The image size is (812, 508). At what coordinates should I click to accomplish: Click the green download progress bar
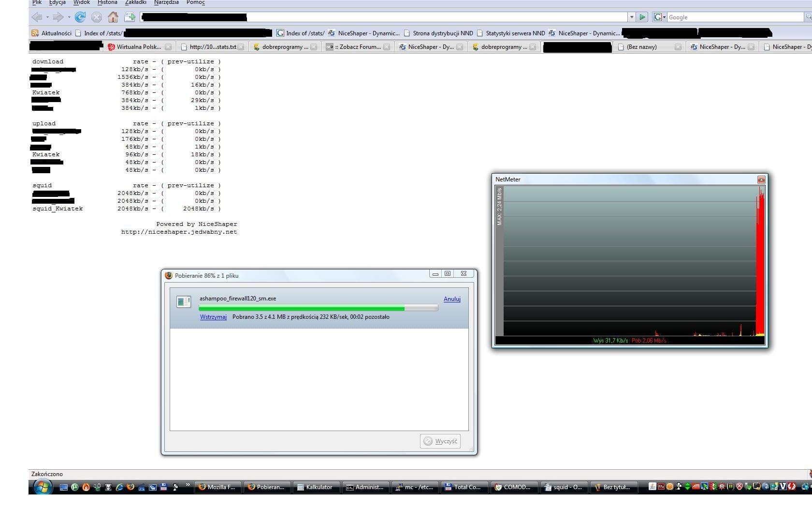[318, 308]
